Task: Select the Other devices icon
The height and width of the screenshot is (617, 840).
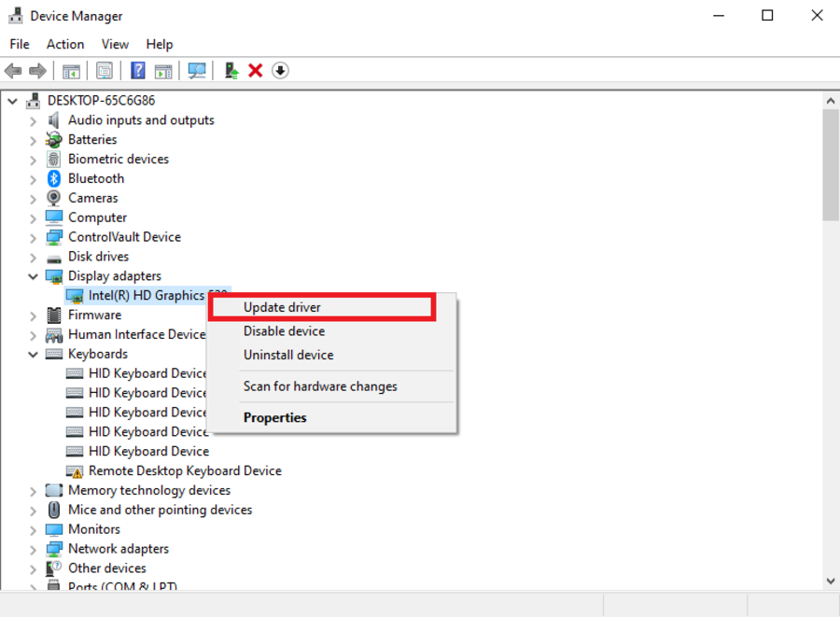Action: click(53, 568)
